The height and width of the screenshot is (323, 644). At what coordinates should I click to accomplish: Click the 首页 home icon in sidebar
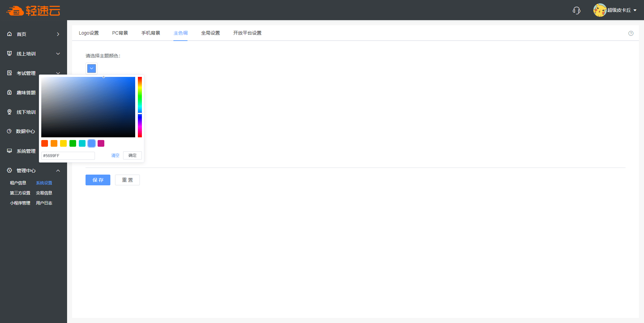[9, 34]
